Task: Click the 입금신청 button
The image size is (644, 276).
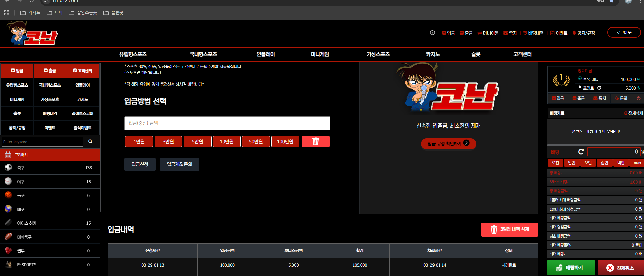Action: point(140,164)
